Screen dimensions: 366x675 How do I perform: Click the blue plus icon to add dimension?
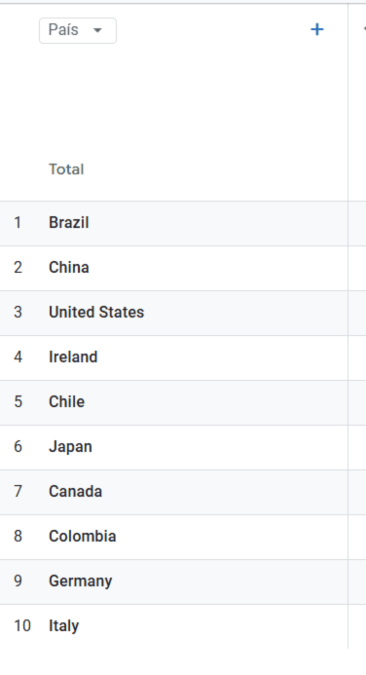tap(317, 30)
